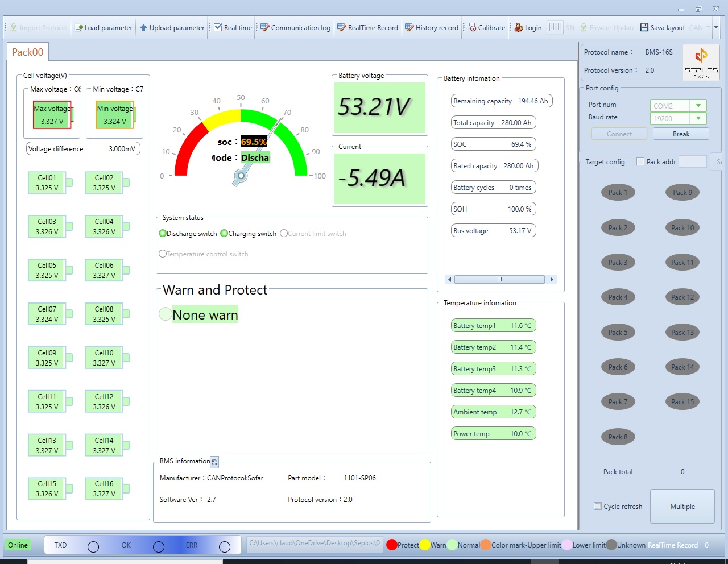Click the Break button

[681, 134]
